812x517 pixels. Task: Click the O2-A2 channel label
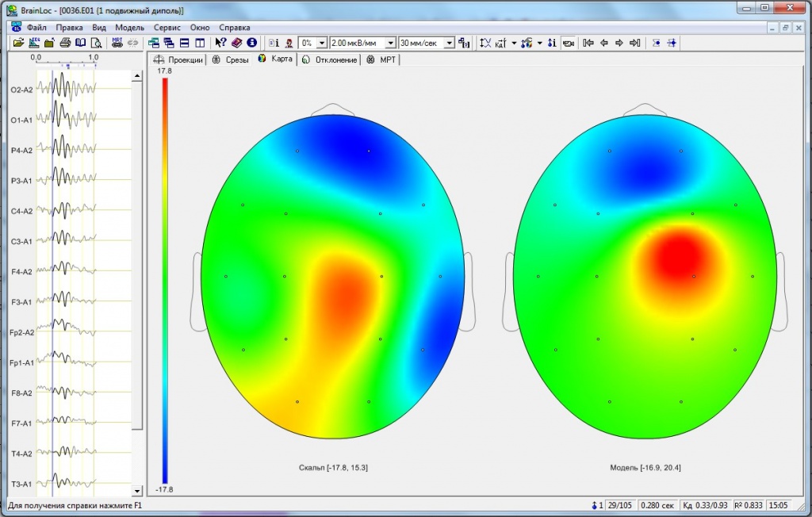pos(21,90)
